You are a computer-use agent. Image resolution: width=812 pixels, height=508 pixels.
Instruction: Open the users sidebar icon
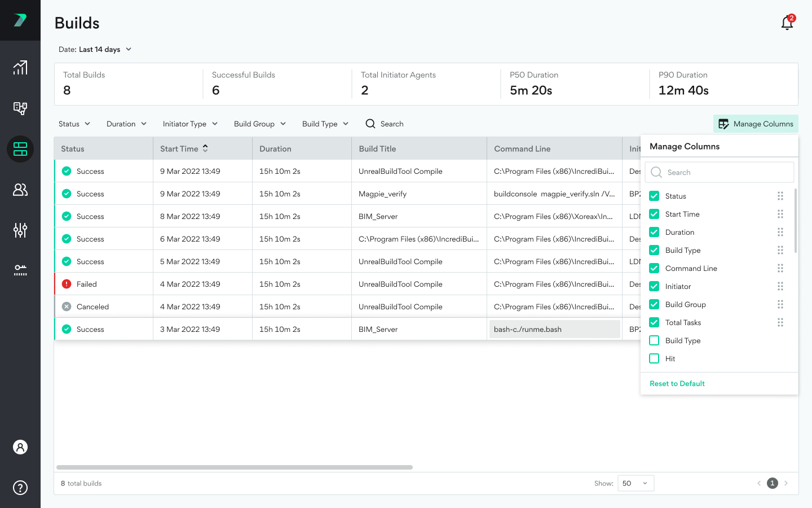pyautogui.click(x=20, y=190)
